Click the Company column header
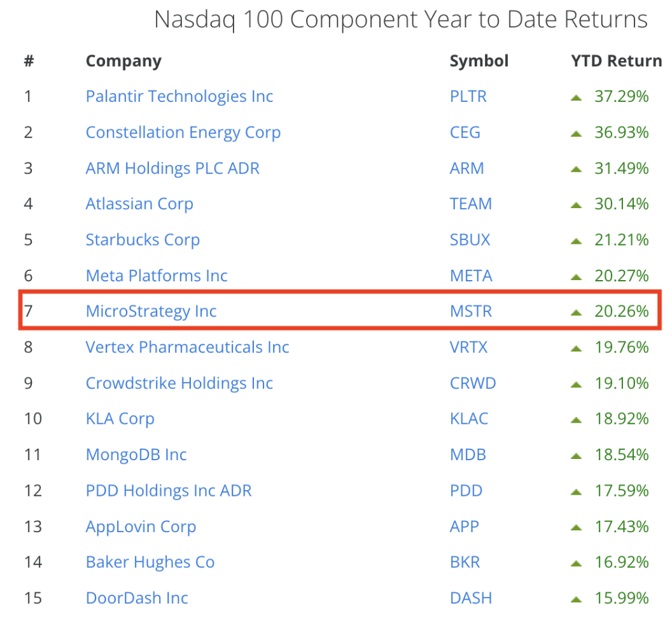 [x=123, y=61]
